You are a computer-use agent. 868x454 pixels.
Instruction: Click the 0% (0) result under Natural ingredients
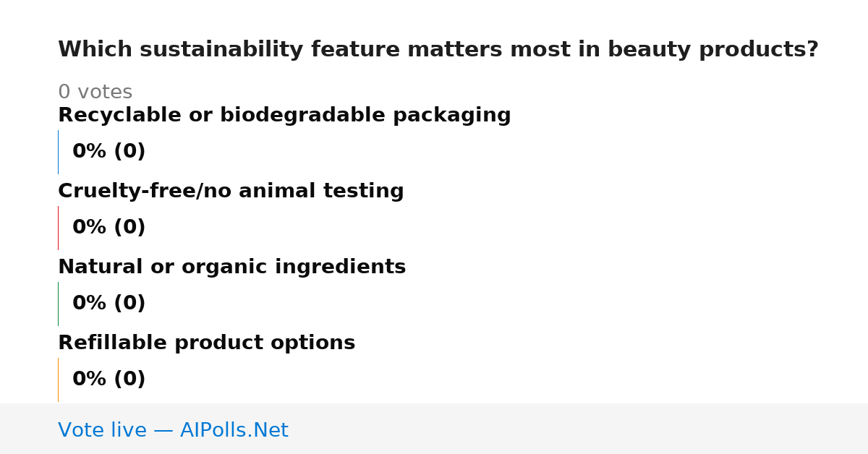(109, 304)
